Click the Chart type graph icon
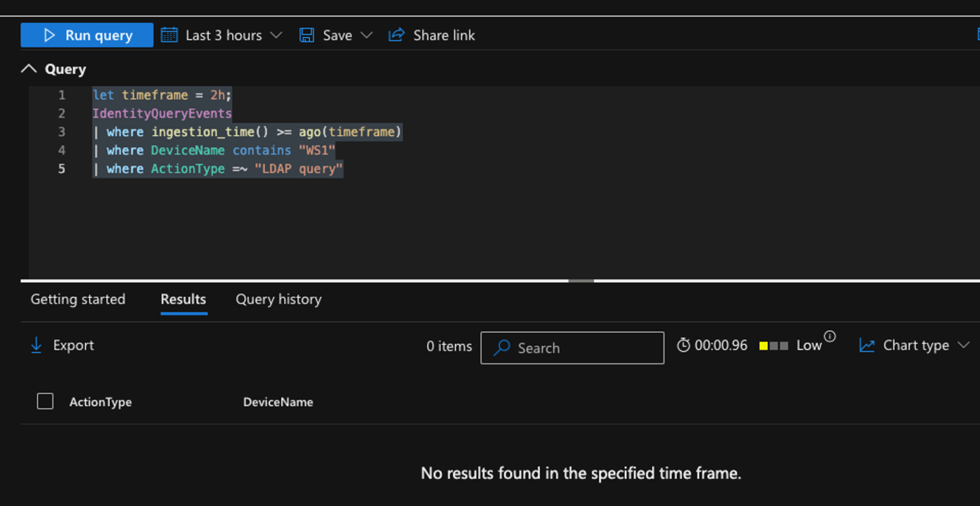This screenshot has width=980, height=506. tap(867, 345)
